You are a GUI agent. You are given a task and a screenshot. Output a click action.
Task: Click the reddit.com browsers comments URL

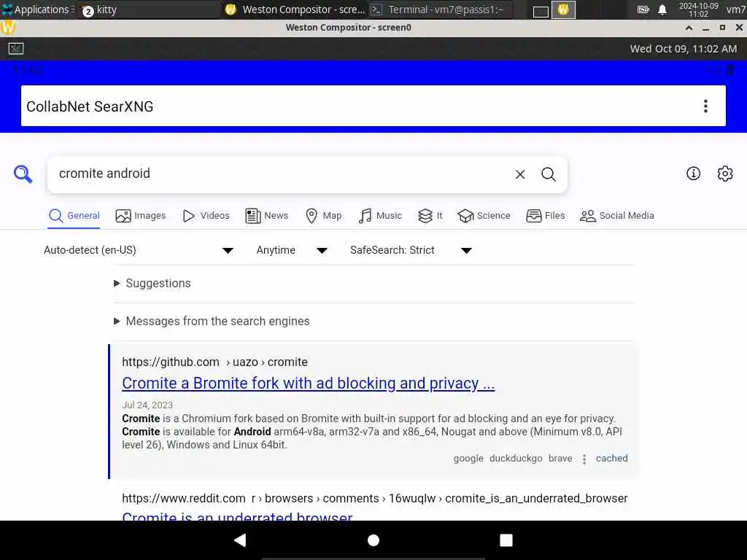tap(375, 499)
